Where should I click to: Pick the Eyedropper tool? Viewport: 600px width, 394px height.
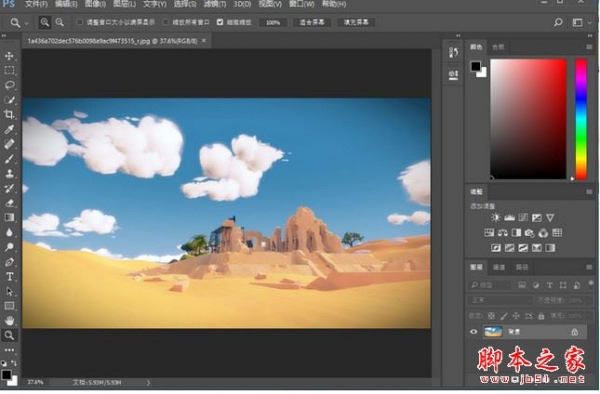[9, 129]
